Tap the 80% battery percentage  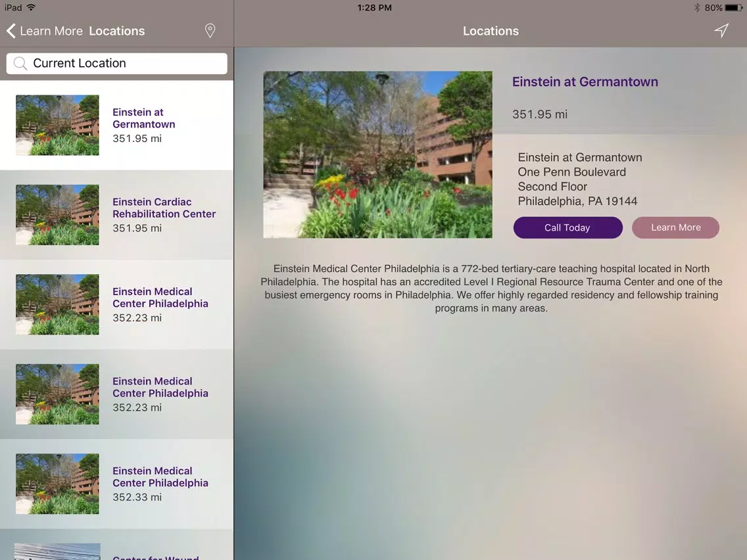tap(713, 8)
